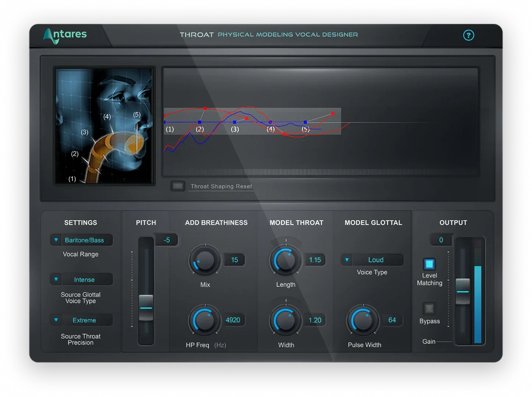Open the Vocal Range dropdown arrow

pyautogui.click(x=56, y=240)
